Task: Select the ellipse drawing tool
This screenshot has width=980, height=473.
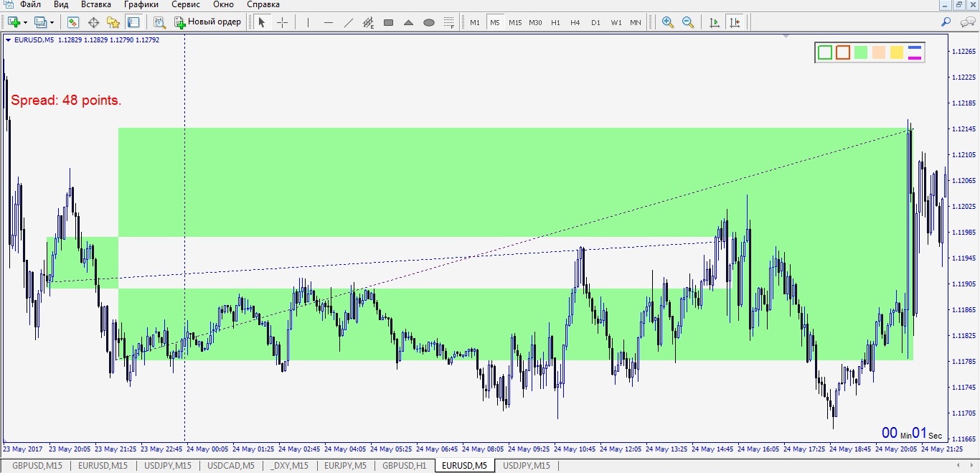Action: 429,22
